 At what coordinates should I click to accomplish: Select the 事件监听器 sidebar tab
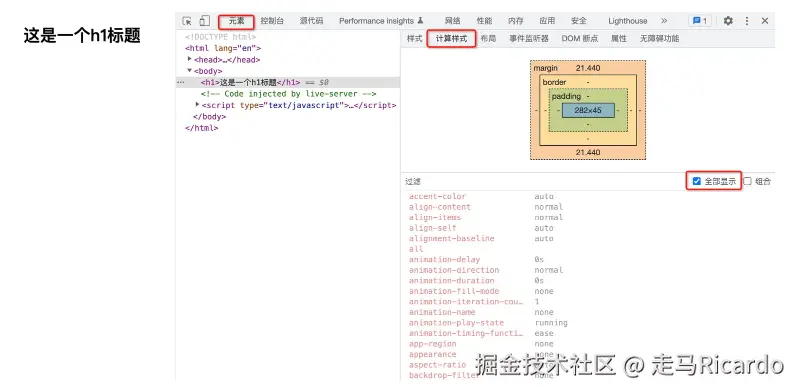529,39
